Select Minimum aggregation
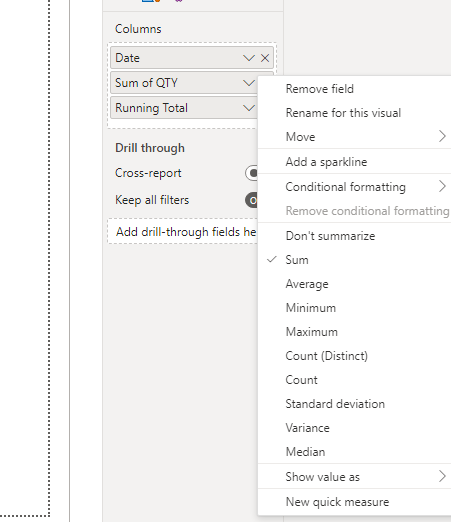The image size is (451, 522). [x=355, y=308]
